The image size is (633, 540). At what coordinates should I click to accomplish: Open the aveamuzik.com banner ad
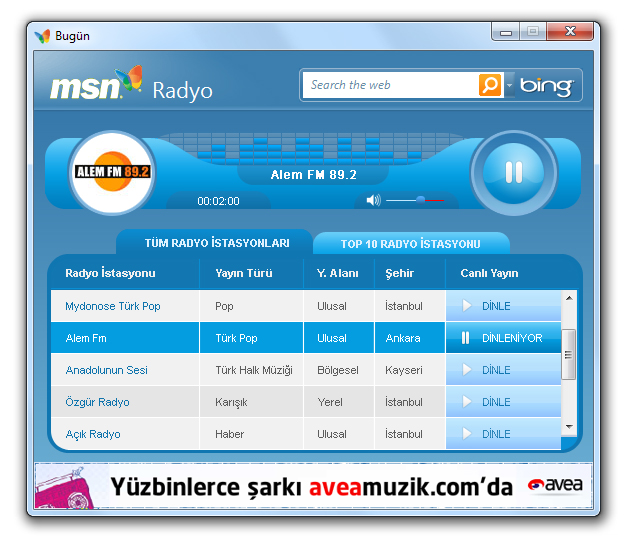click(313, 486)
